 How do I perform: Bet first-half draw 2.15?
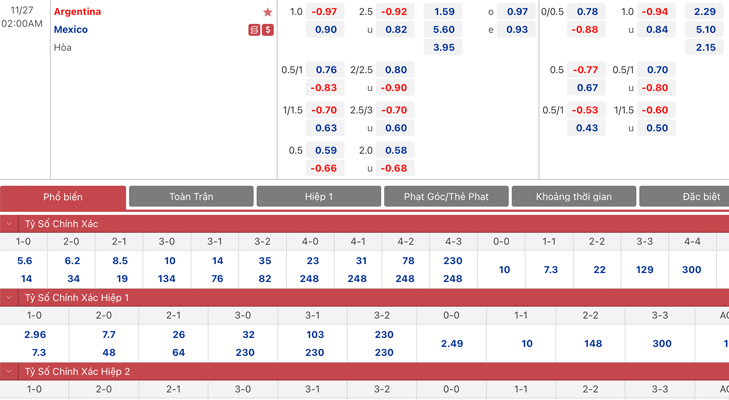click(704, 47)
